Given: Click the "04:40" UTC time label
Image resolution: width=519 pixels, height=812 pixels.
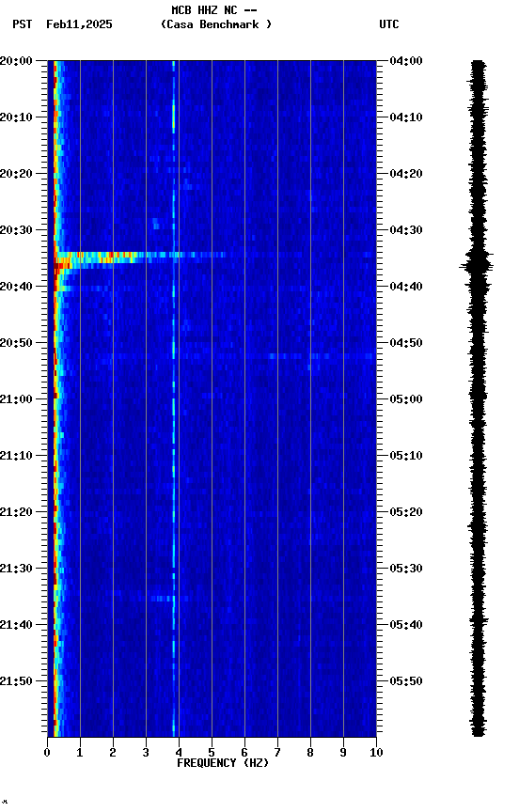Looking at the screenshot, I should pyautogui.click(x=406, y=287).
